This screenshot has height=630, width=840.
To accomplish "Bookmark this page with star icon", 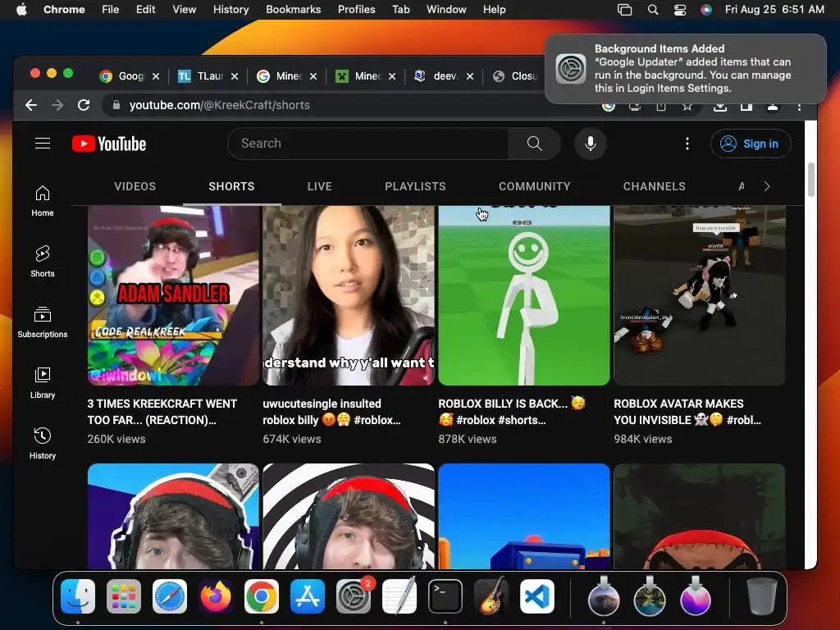I will (x=687, y=106).
